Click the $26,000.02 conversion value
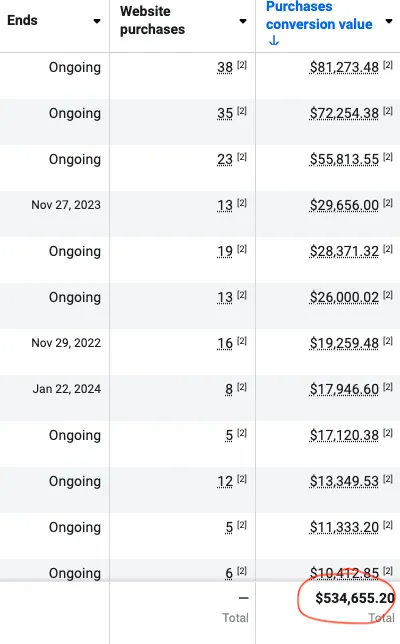Viewport: 400px width, 644px height. click(x=344, y=297)
